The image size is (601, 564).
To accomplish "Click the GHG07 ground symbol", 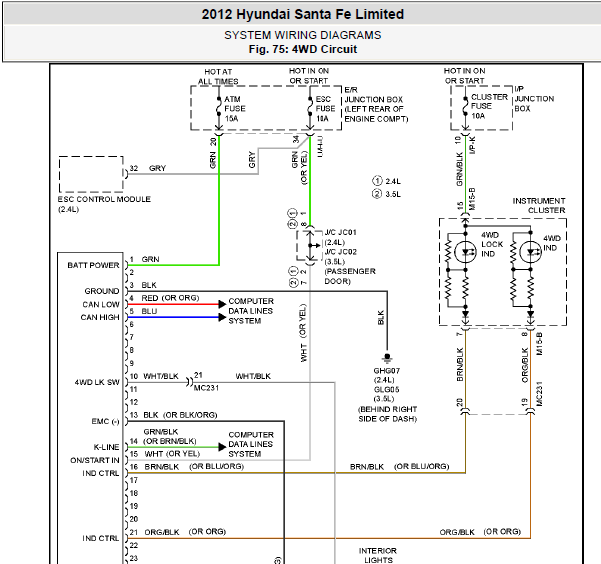I will tap(387, 358).
